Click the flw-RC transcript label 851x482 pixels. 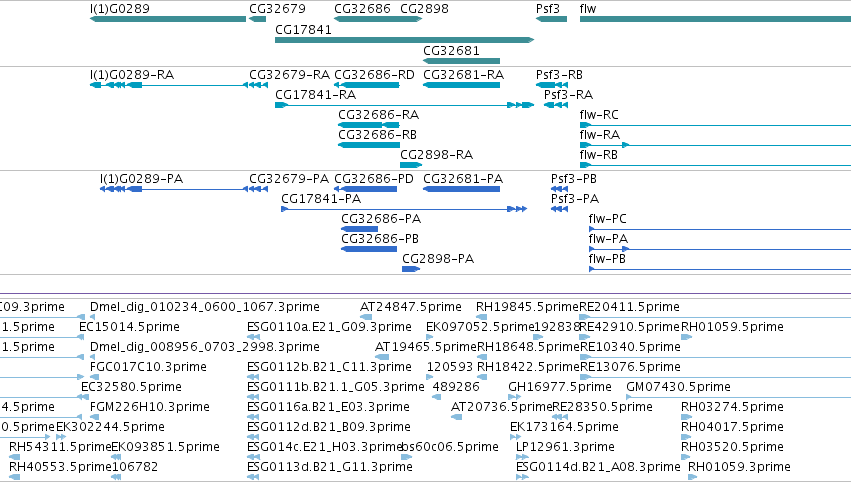click(599, 115)
